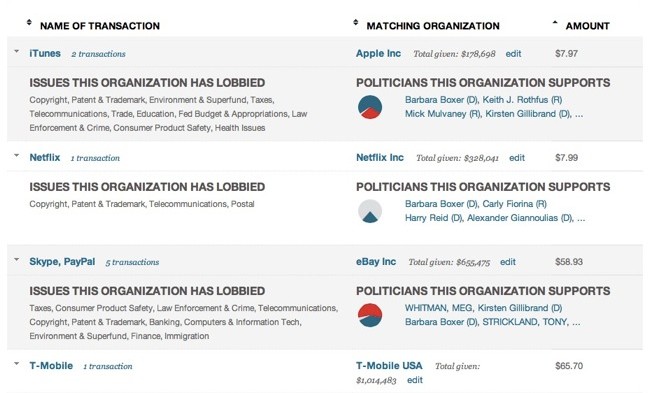Click Netflix Inc party breakdown pie chart

pos(370,211)
